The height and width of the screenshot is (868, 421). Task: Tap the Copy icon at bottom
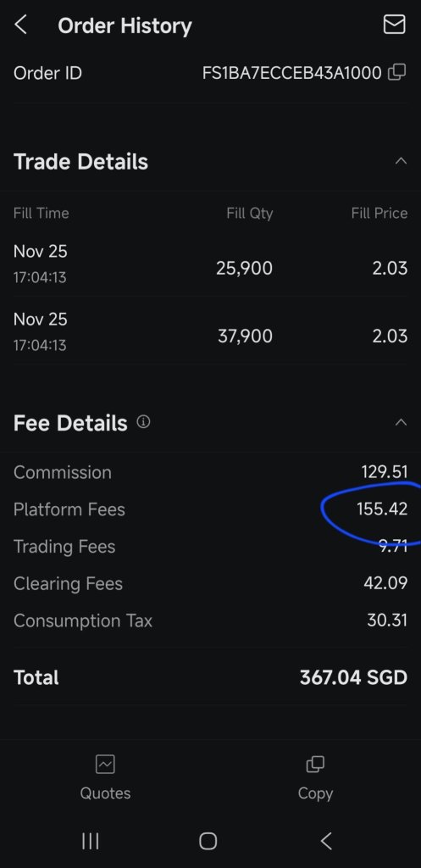point(315,765)
